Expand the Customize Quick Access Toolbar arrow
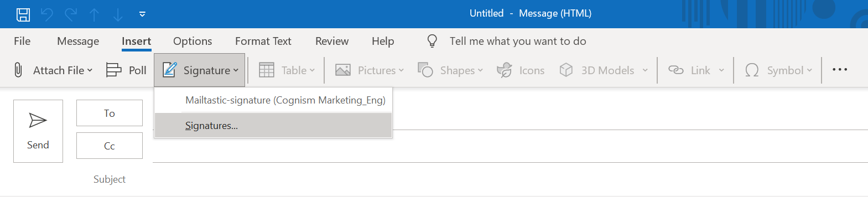Image resolution: width=868 pixels, height=222 pixels. point(142,14)
